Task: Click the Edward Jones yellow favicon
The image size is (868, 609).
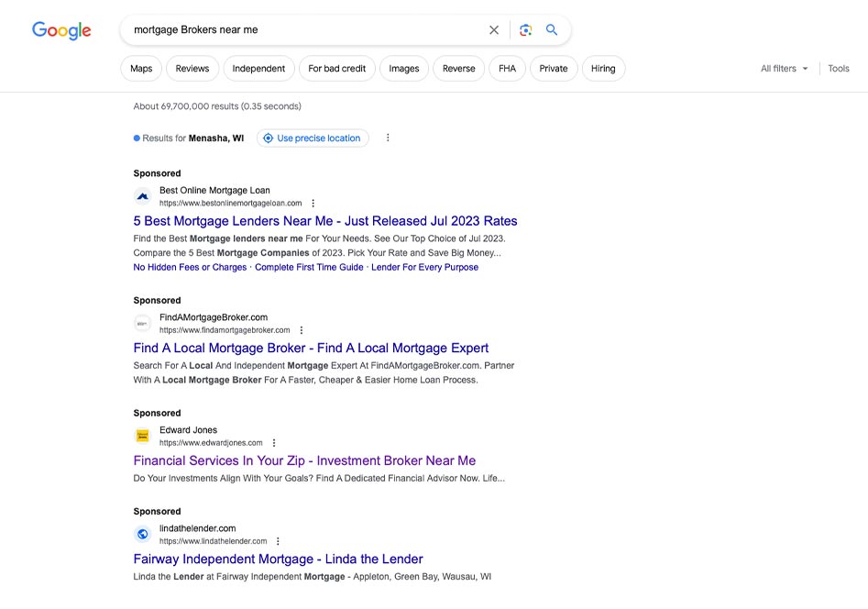Action: (143, 436)
